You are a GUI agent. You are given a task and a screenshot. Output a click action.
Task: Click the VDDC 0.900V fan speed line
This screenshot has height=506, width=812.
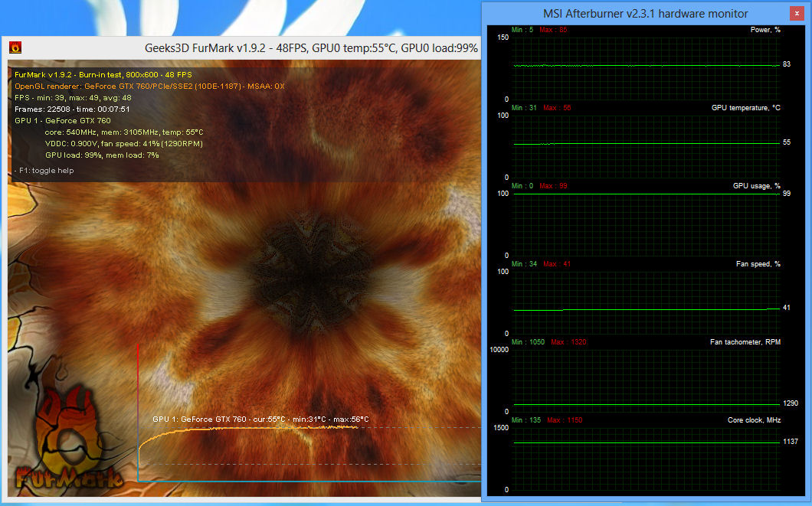coord(124,143)
